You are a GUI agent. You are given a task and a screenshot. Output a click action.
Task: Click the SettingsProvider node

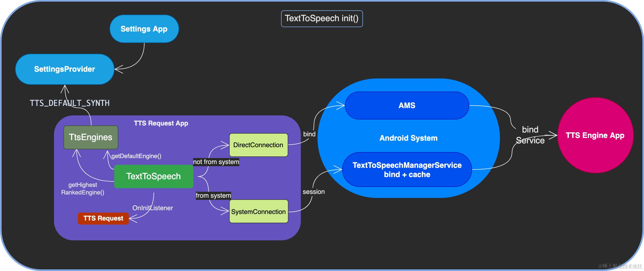64,69
